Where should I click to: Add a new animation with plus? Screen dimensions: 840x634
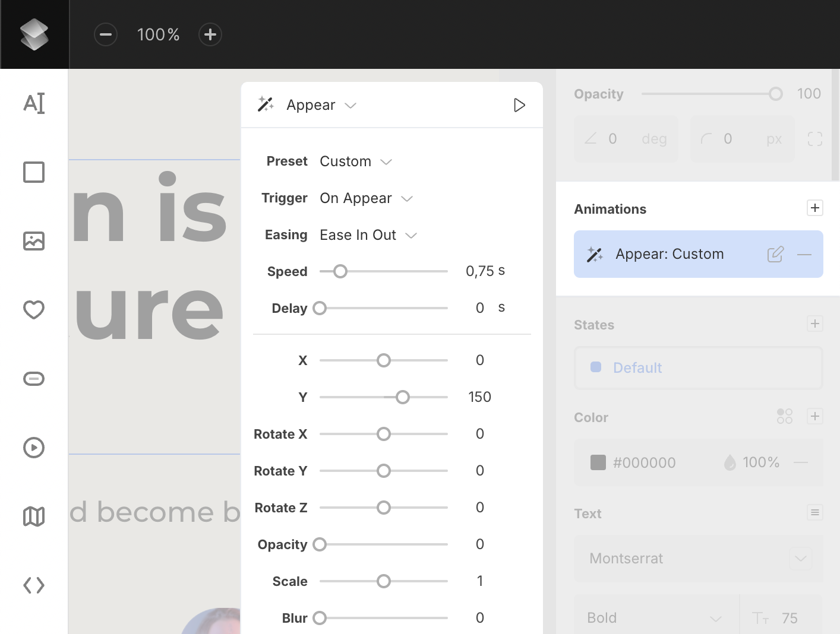click(815, 208)
